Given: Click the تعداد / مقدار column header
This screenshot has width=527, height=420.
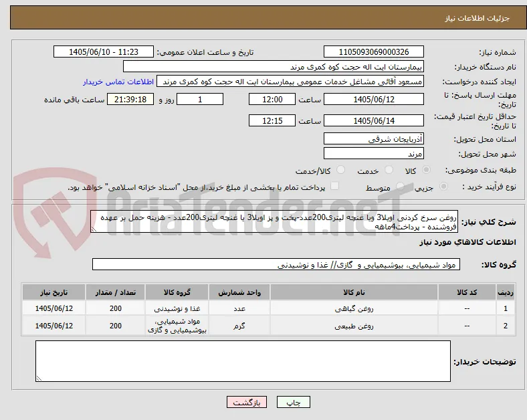Looking at the screenshot, I should (x=115, y=292).
